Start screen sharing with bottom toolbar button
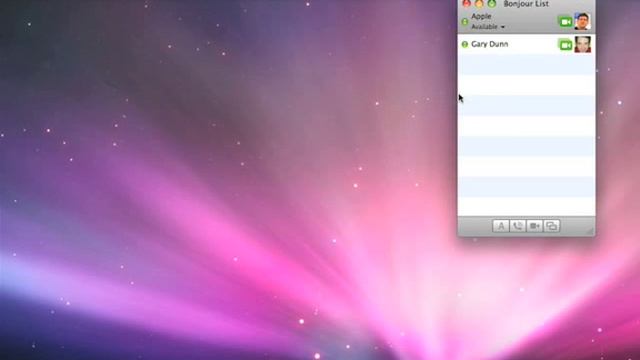The width and height of the screenshot is (640, 360). click(x=551, y=226)
